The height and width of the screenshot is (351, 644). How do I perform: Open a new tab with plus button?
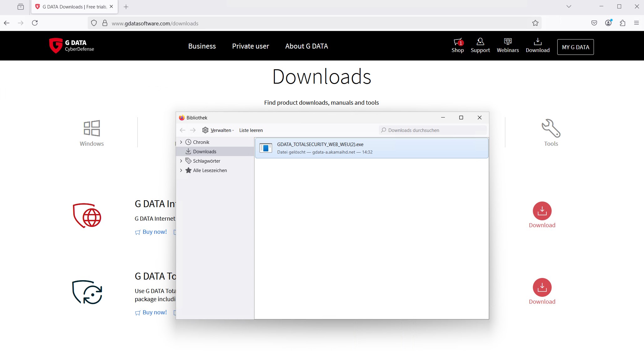126,7
